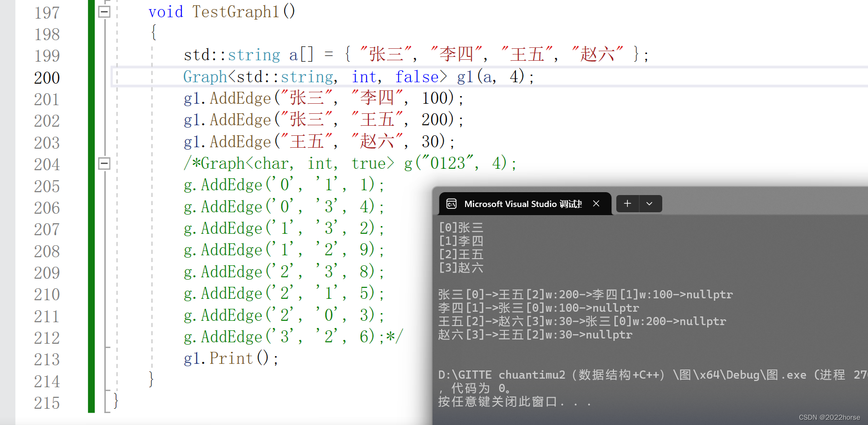Click g.AddEdge('0', '1', 1) on line 205
The image size is (868, 425).
[x=284, y=185]
